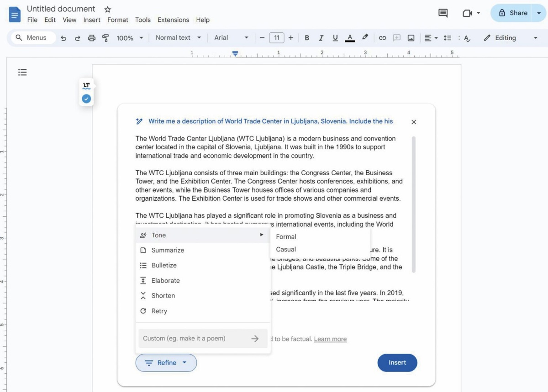The width and height of the screenshot is (548, 392).
Task: Choose Bulletize from the refine menu
Action: click(x=203, y=265)
